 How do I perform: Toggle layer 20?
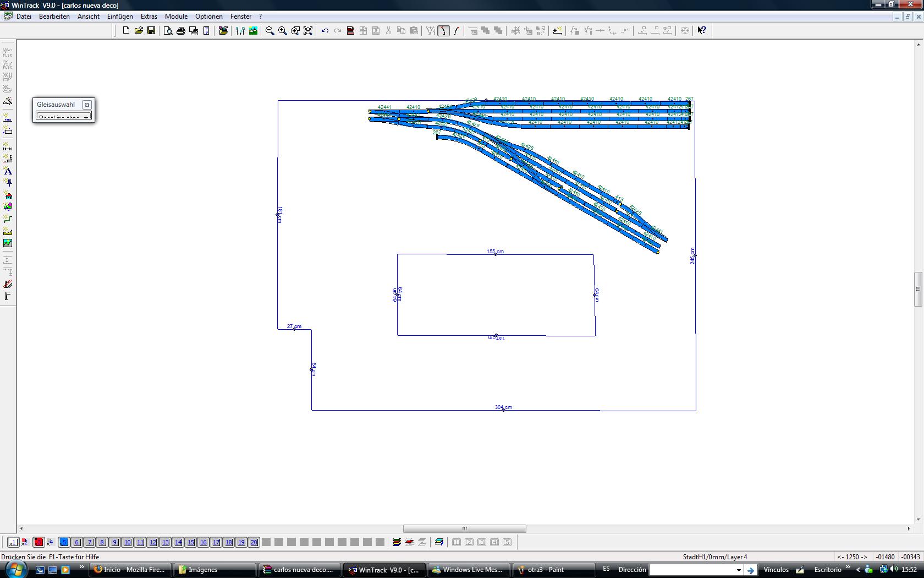[254, 542]
